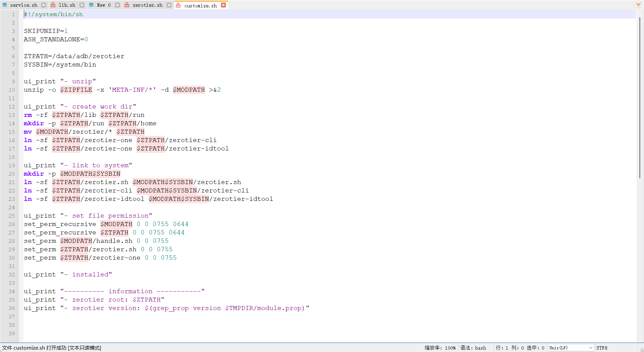Click the lock icon on customize.sh tab
Image resolution: width=644 pixels, height=352 pixels.
point(178,5)
